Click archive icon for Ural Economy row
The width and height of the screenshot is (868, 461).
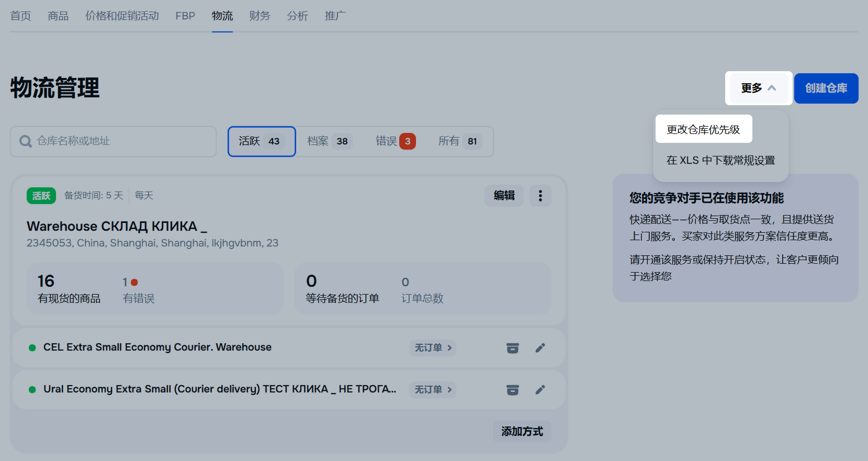(512, 390)
